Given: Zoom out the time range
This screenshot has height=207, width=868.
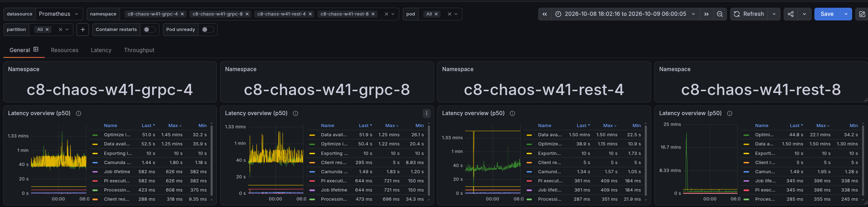Looking at the screenshot, I should pos(720,14).
